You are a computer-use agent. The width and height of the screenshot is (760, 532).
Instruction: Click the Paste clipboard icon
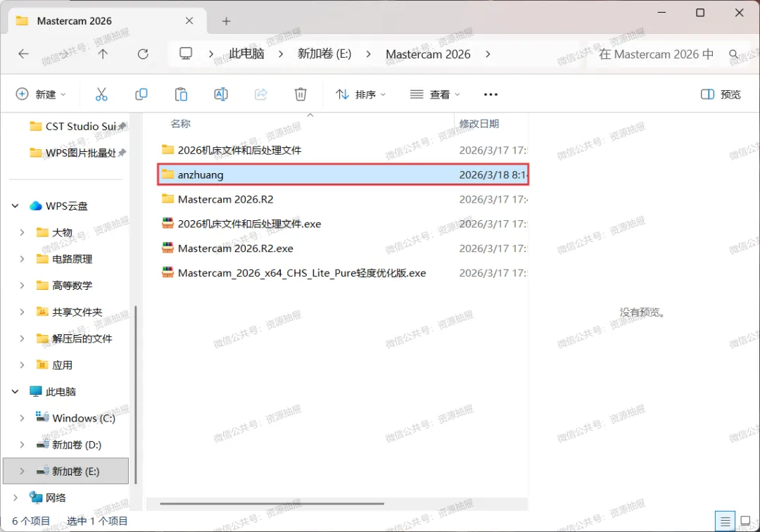click(x=182, y=94)
